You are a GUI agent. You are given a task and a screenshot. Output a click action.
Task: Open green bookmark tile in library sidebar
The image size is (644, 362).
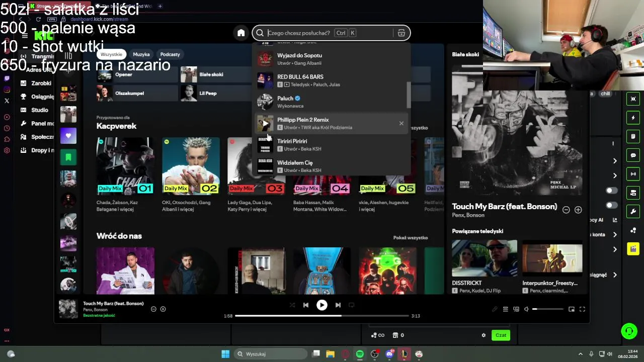[x=68, y=157]
